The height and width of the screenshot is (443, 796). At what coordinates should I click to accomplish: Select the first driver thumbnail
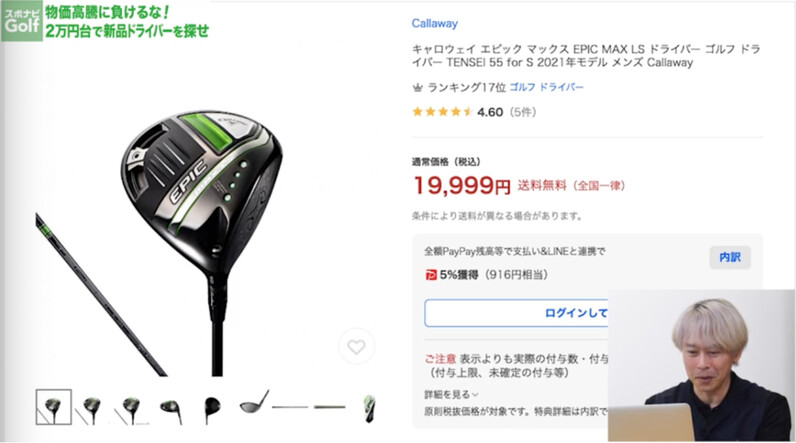53,407
